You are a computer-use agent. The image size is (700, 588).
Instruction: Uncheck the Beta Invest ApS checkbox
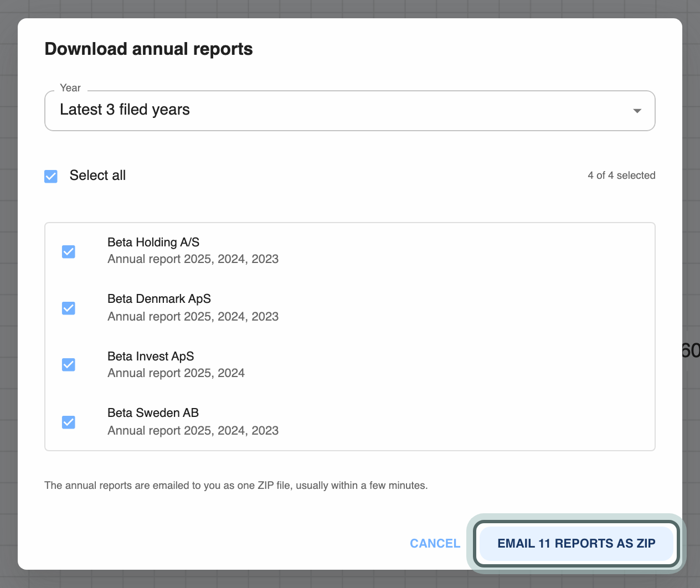69,365
